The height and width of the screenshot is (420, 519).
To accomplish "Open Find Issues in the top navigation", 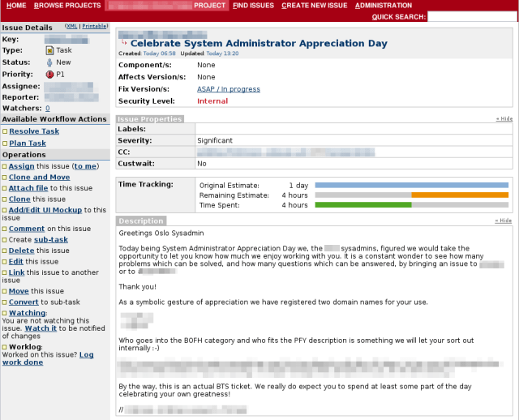I will 252,5.
